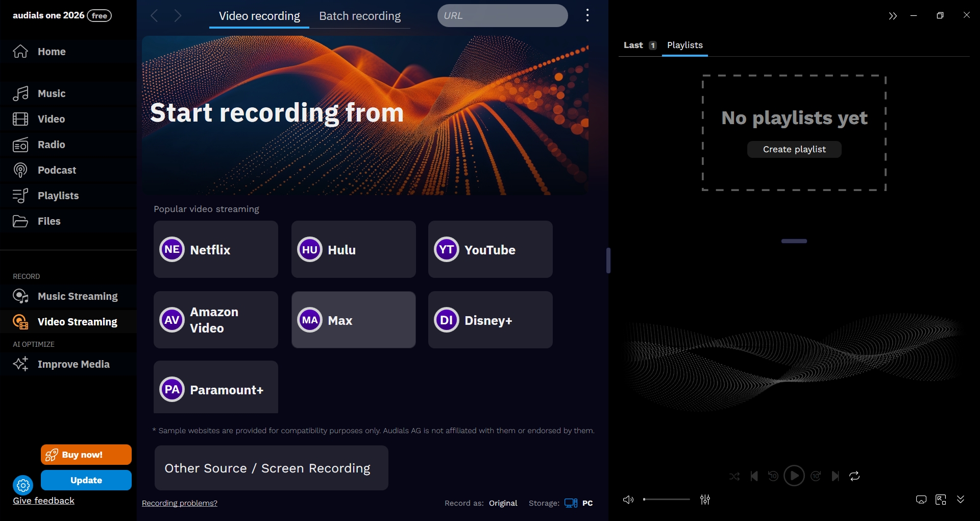Mute the player volume

click(628, 500)
